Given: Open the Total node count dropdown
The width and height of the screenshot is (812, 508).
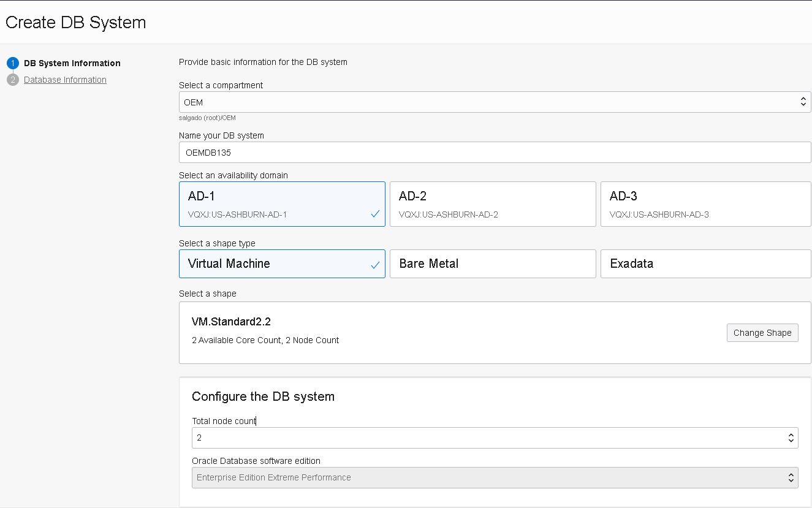Looking at the screenshot, I should [791, 438].
